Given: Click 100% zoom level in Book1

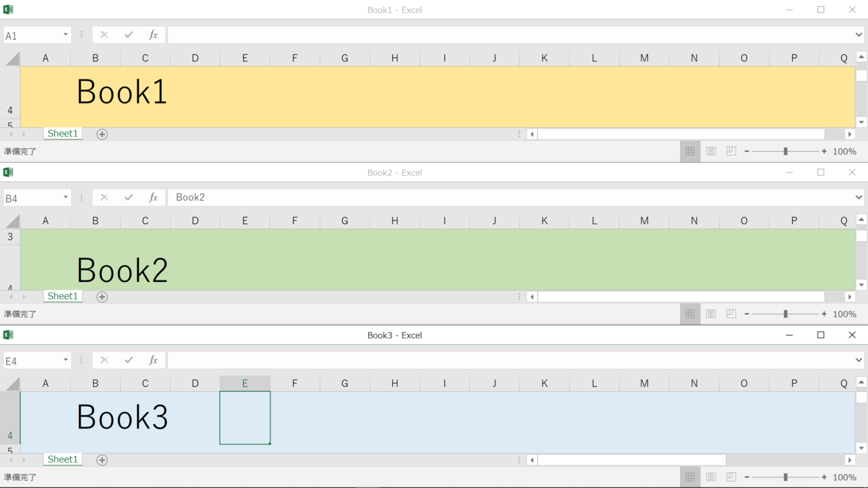Looking at the screenshot, I should coord(844,151).
